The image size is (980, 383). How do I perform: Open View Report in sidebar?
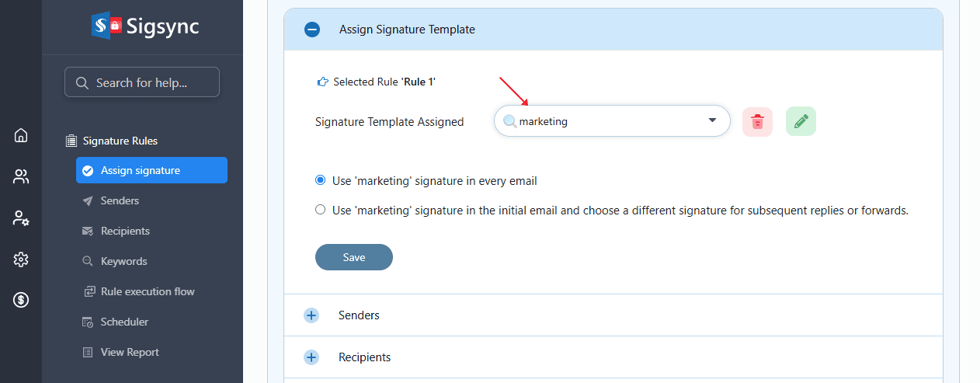pyautogui.click(x=129, y=352)
